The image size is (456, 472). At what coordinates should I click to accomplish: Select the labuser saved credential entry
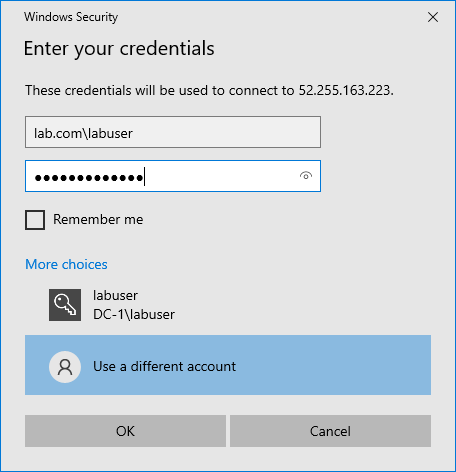[228, 305]
